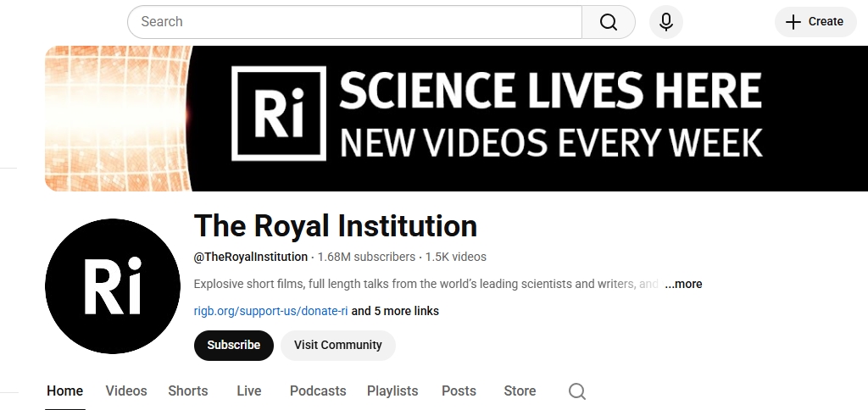Switch to the Videos tab
Viewport: 868px width, 410px height.
[x=126, y=391]
